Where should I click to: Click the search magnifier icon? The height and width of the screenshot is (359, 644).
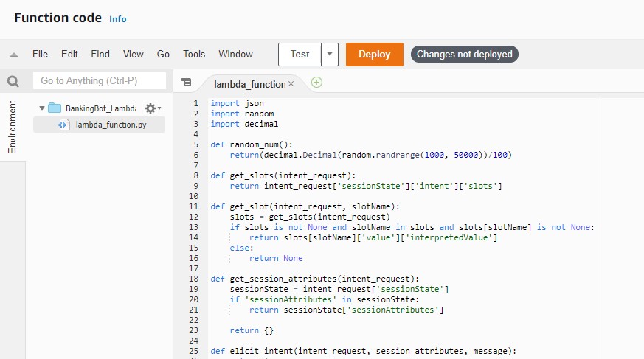tap(13, 81)
